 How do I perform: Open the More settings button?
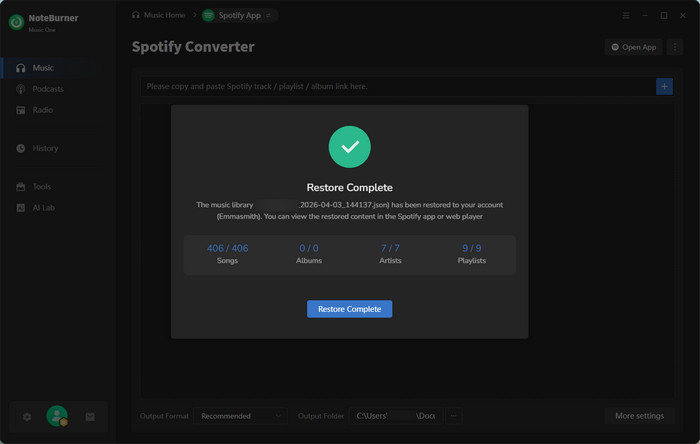click(639, 416)
